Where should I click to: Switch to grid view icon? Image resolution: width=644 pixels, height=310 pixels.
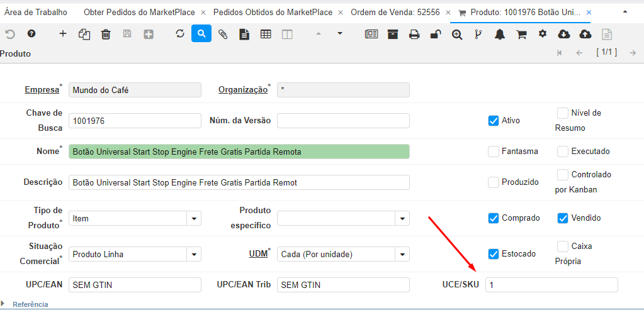tap(266, 34)
